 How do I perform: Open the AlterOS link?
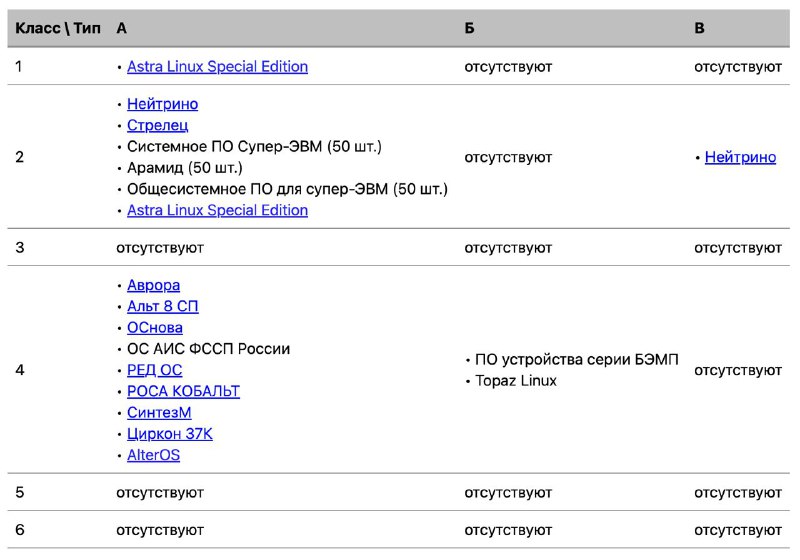coord(154,455)
